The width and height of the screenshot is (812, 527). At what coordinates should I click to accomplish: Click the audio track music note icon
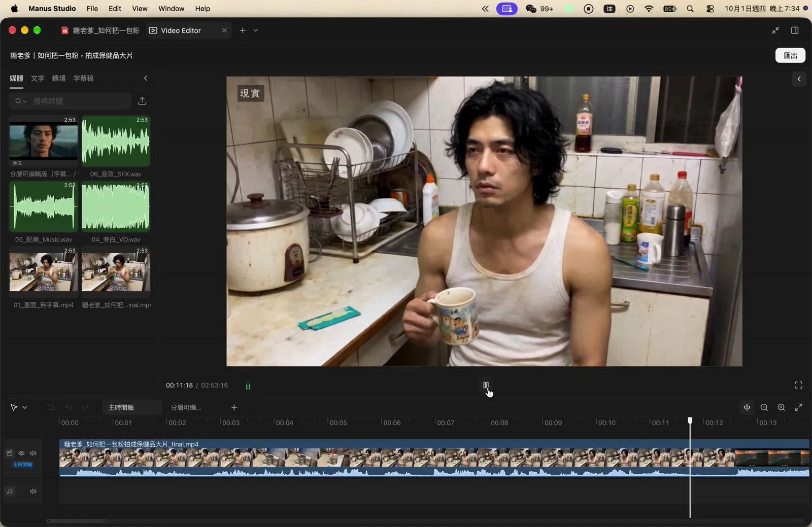(10, 491)
